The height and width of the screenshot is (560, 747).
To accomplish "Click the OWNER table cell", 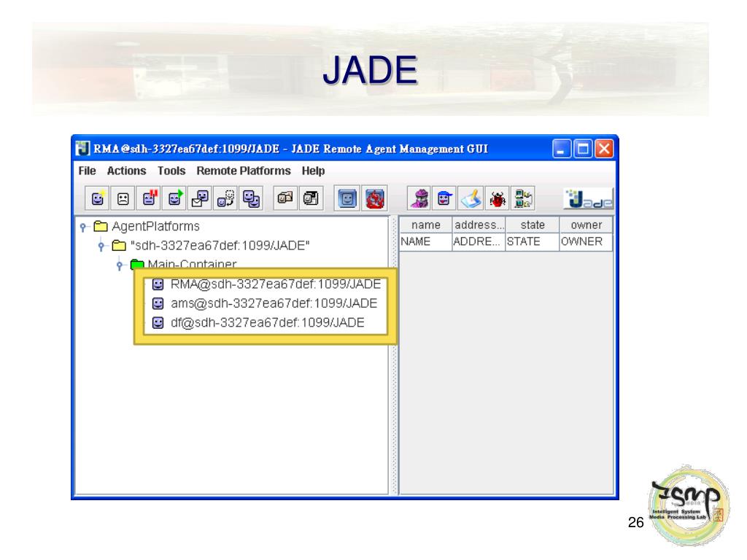I will pos(586,241).
